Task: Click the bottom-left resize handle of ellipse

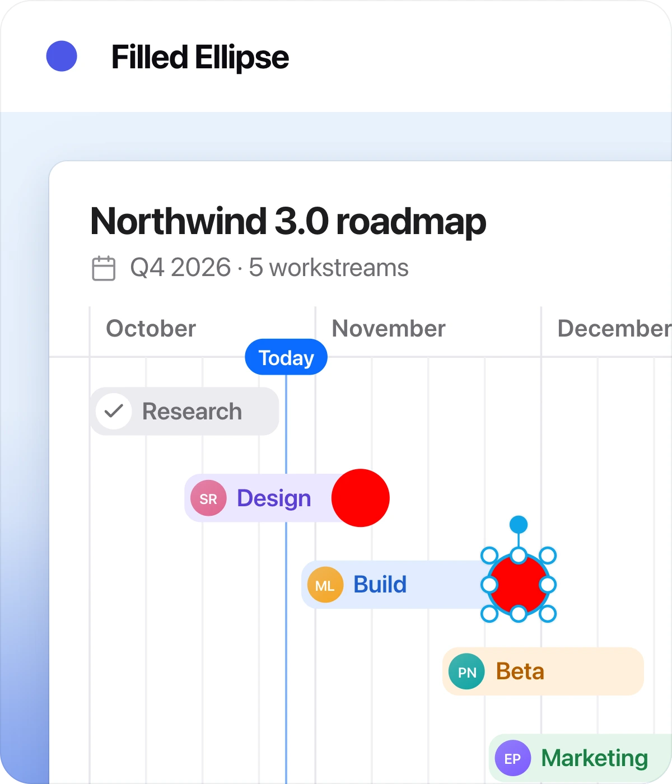Action: (x=489, y=614)
